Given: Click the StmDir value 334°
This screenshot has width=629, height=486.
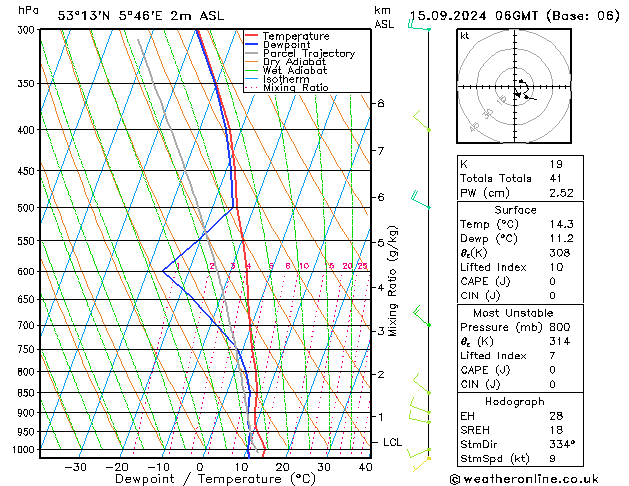Looking at the screenshot, I should [562, 444].
